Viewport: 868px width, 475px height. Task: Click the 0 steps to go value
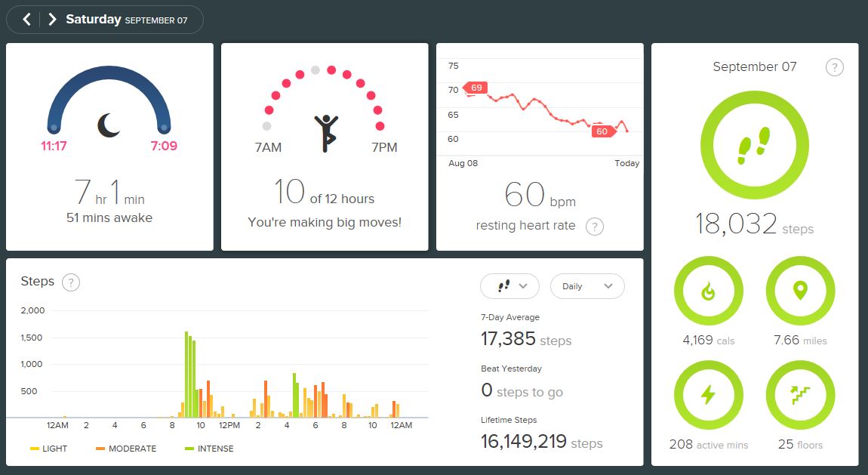pos(522,391)
